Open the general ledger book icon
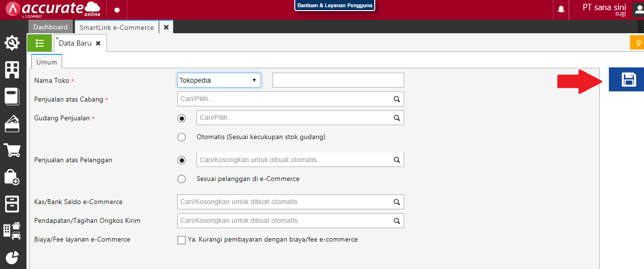 click(12, 96)
